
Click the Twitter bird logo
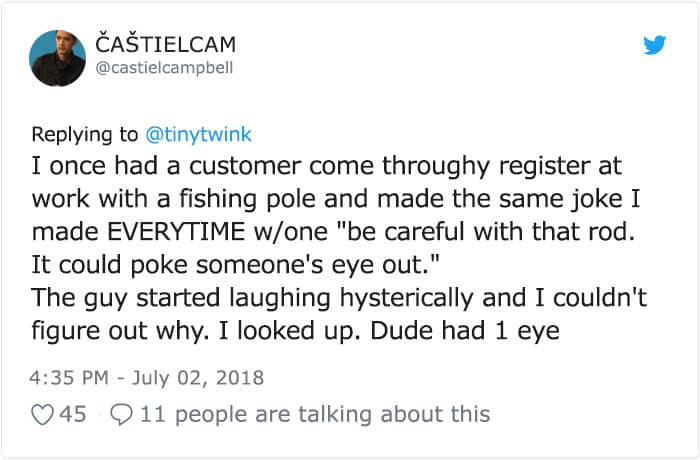tap(655, 45)
